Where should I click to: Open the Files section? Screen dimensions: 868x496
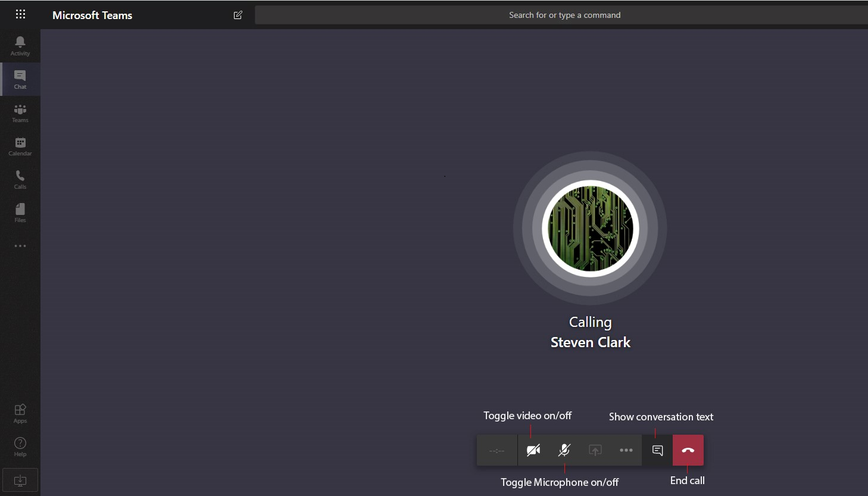[x=20, y=213]
